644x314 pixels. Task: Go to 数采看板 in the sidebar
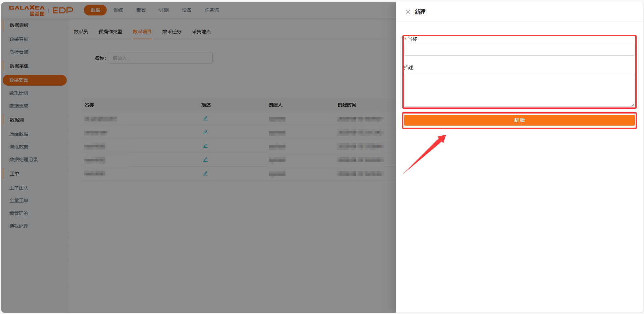19,39
